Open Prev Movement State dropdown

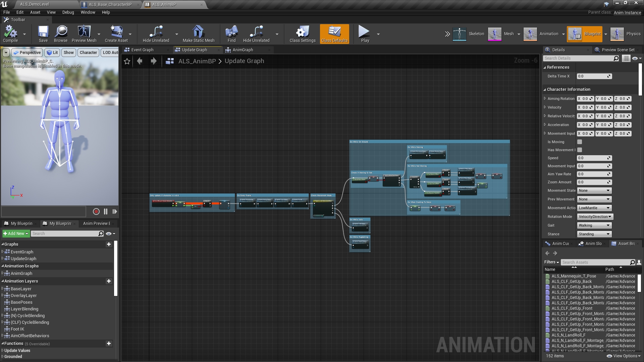tap(594, 199)
